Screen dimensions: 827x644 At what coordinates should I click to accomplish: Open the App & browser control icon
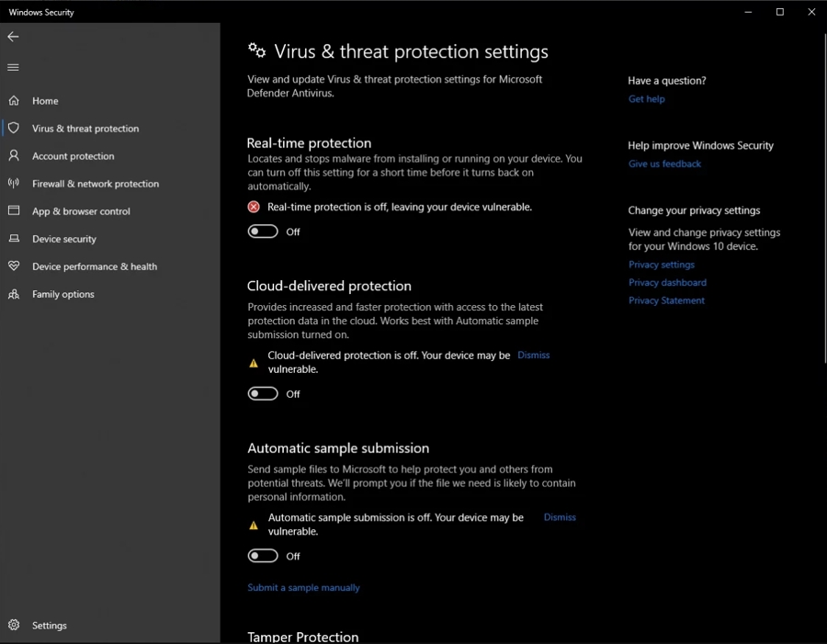[14, 211]
